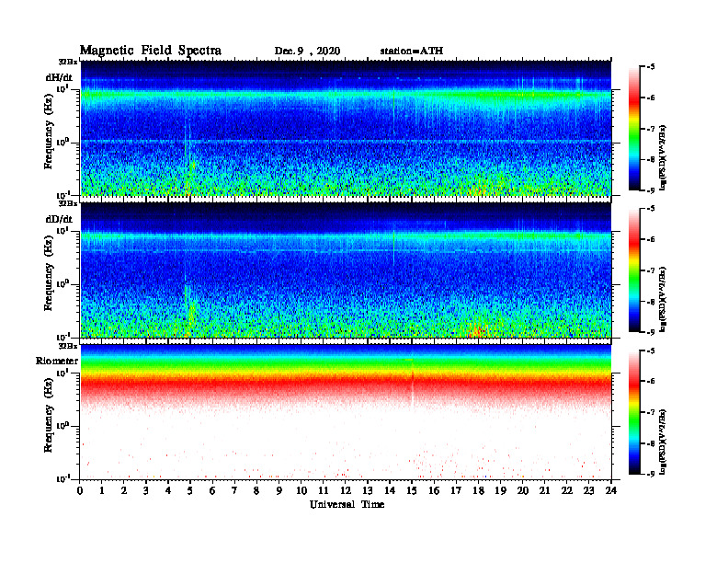The width and height of the screenshot is (728, 563).
Task: Click the dH/dt spectrogram plot
Action: click(x=346, y=128)
